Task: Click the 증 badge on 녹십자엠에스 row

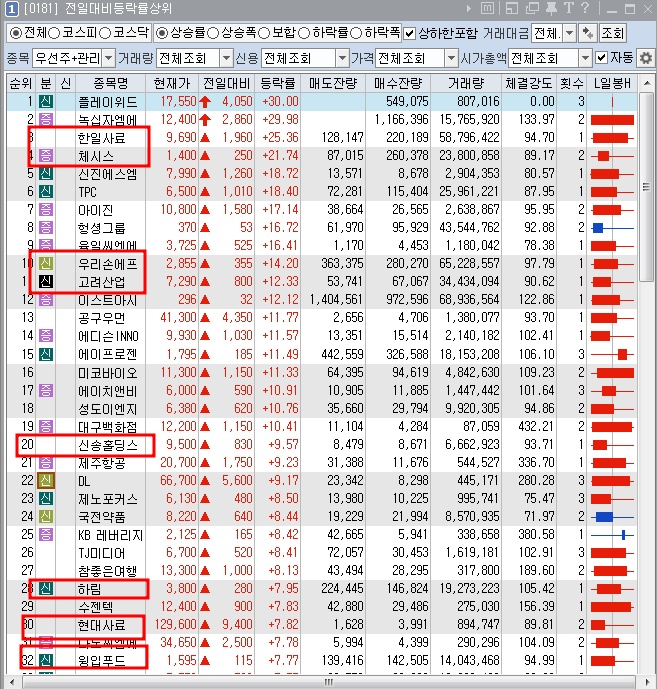Action: (46, 120)
